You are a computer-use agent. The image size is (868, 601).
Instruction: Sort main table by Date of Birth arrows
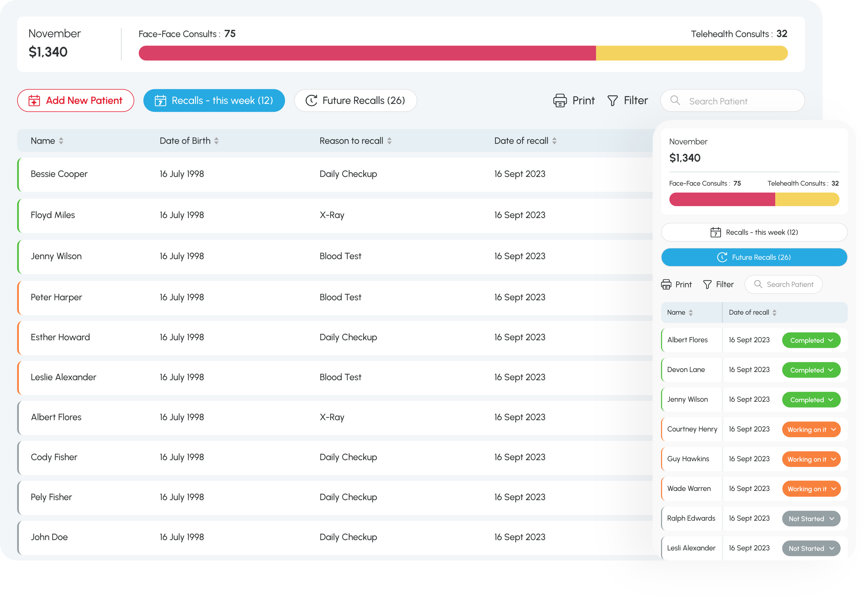(x=216, y=141)
